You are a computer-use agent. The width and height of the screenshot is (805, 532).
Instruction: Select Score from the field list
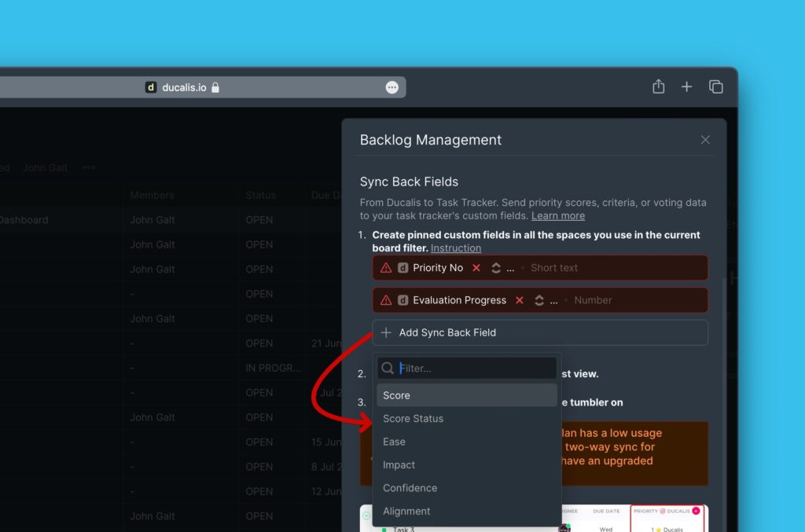tap(467, 395)
